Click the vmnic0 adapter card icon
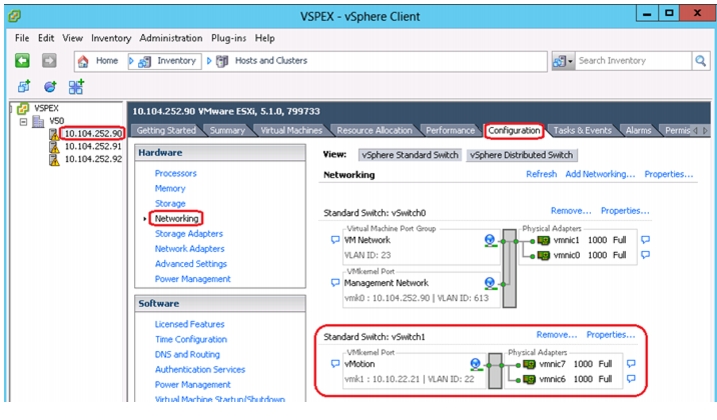Image resolution: width=717 pixels, height=420 pixels. point(543,255)
